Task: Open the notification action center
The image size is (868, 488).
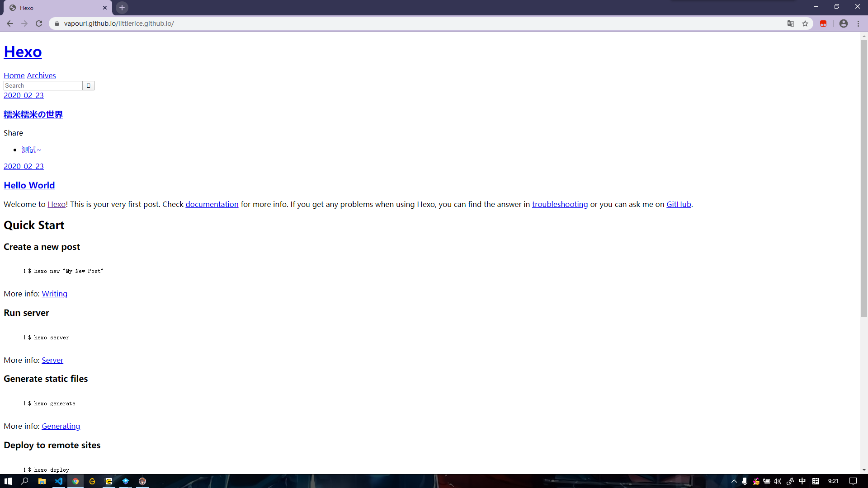Action: point(853,481)
